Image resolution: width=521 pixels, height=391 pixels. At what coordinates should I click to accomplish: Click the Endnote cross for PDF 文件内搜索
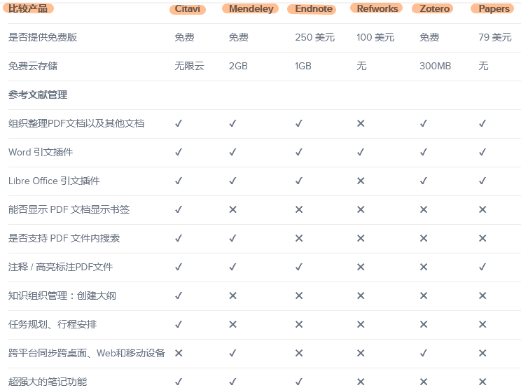pos(299,238)
